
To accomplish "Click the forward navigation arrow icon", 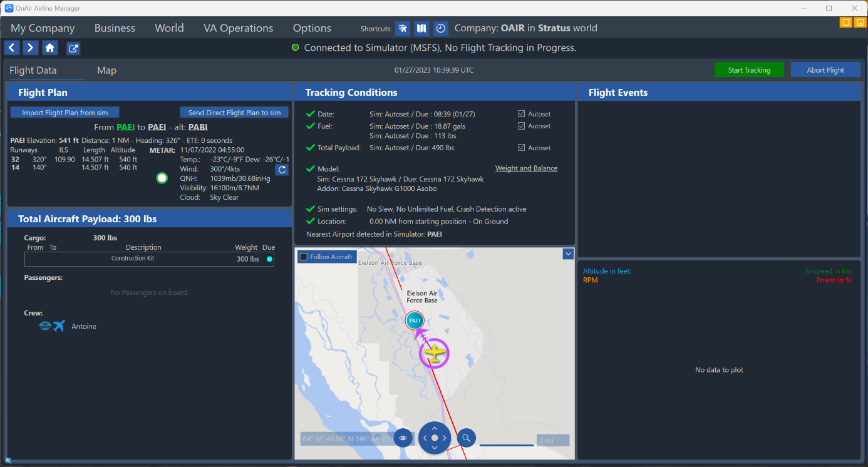I will pos(31,48).
